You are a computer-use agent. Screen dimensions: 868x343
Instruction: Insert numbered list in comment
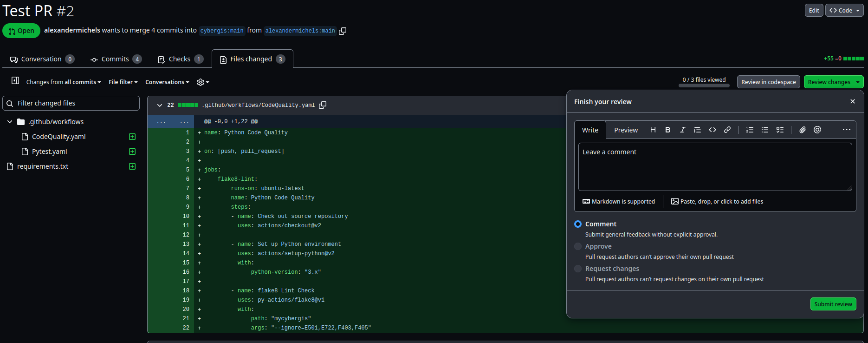pyautogui.click(x=750, y=130)
